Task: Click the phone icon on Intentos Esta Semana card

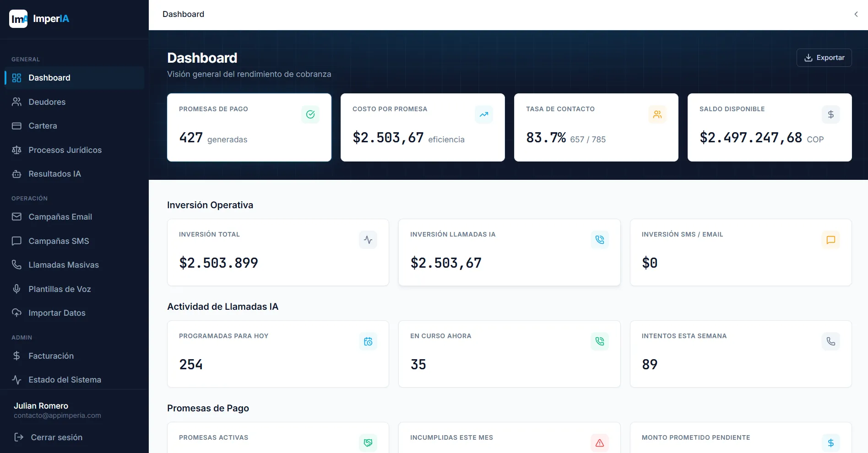Action: pyautogui.click(x=831, y=341)
